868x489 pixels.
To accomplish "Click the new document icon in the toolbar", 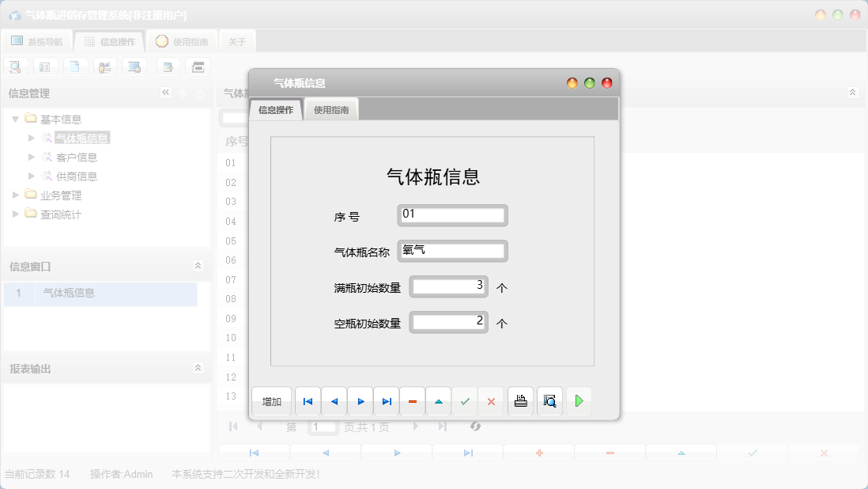I will pos(75,66).
